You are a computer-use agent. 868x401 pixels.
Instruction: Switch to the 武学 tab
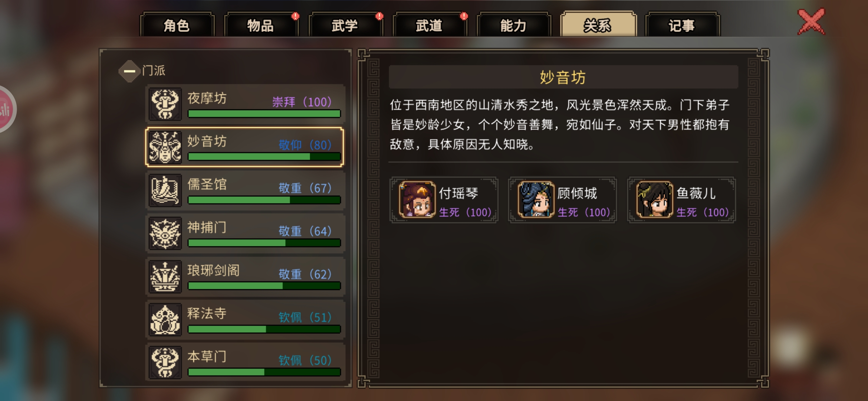(345, 25)
